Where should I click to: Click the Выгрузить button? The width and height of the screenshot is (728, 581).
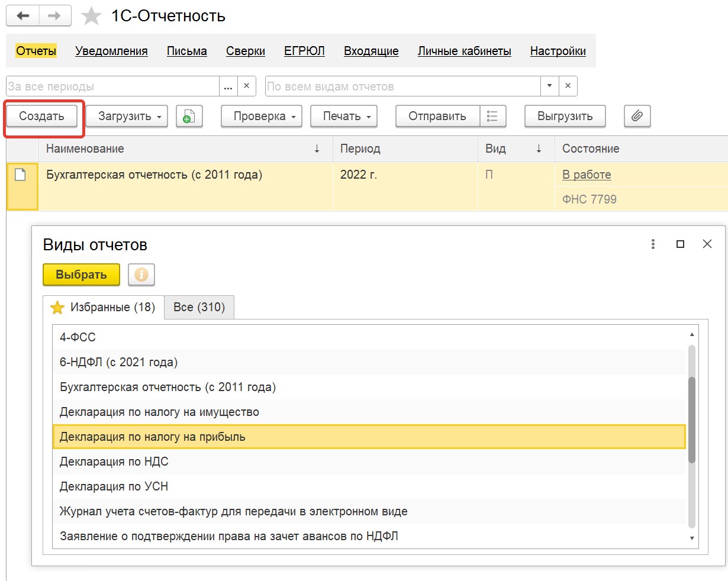565,117
